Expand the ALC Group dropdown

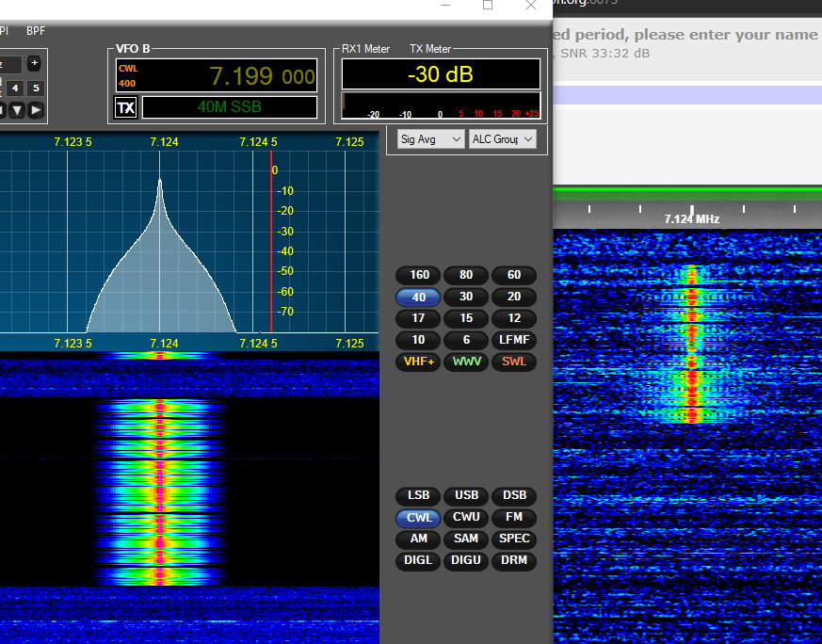[502, 139]
